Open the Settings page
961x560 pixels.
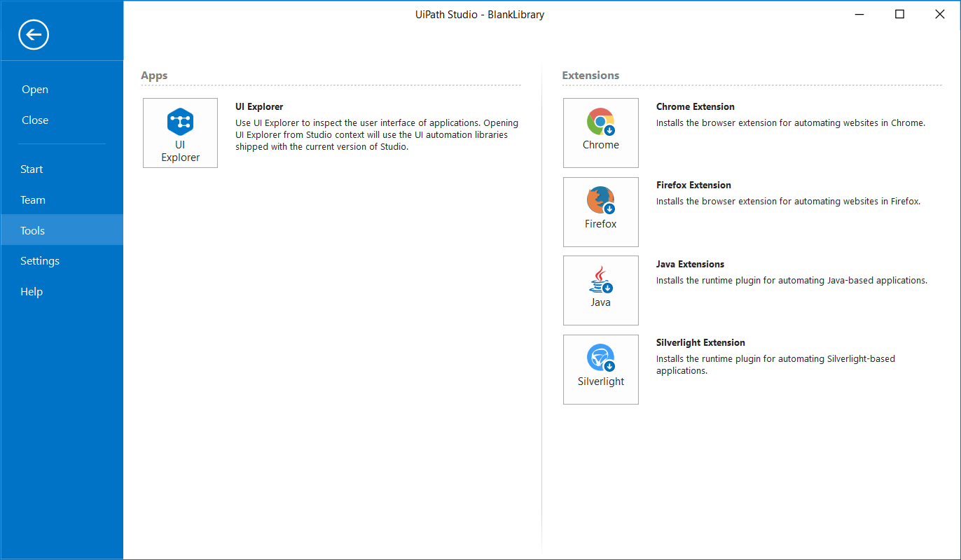[x=62, y=261]
